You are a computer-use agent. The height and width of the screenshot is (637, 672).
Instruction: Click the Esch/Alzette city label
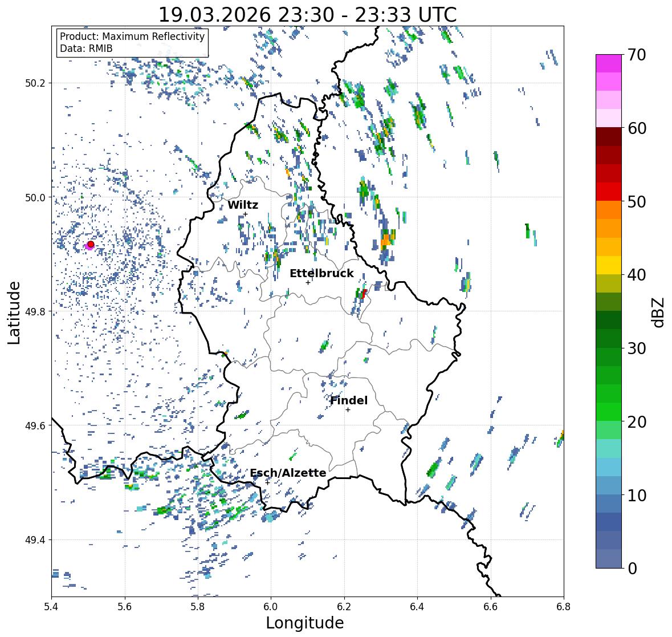click(288, 473)
